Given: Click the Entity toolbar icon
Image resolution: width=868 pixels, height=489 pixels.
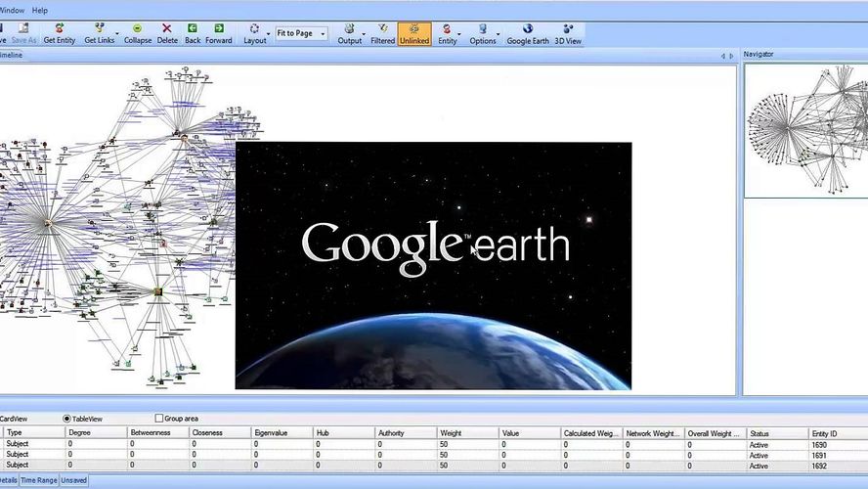Looking at the screenshot, I should [x=448, y=34].
